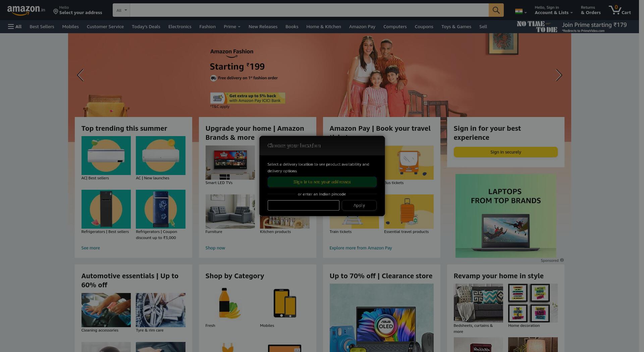The image size is (644, 352).
Task: Click Sign in to see your addresses
Action: 322,182
